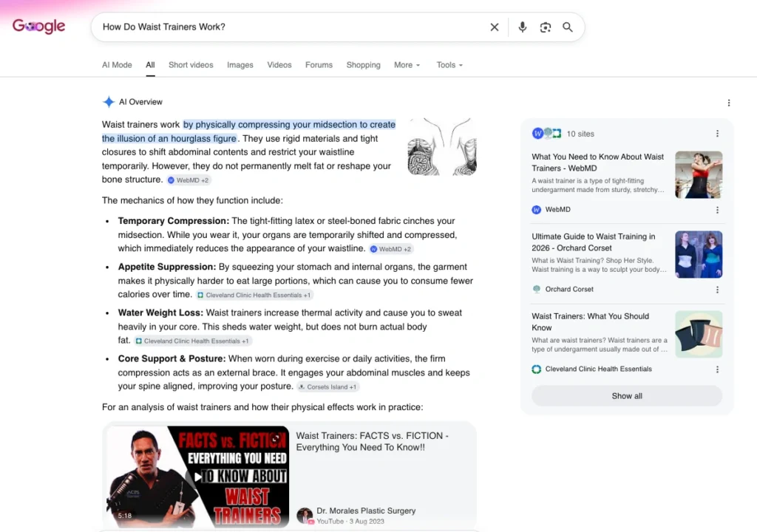
Task: Open the Videos tab
Action: tap(279, 65)
